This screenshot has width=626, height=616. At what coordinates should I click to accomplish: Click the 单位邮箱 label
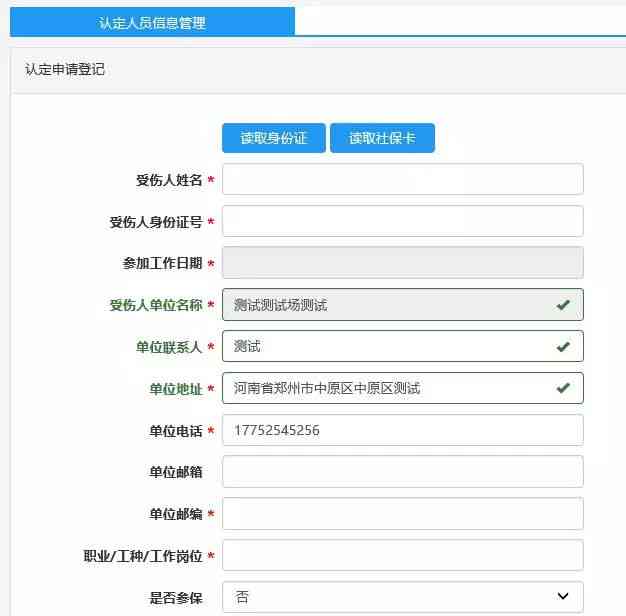click(x=176, y=472)
